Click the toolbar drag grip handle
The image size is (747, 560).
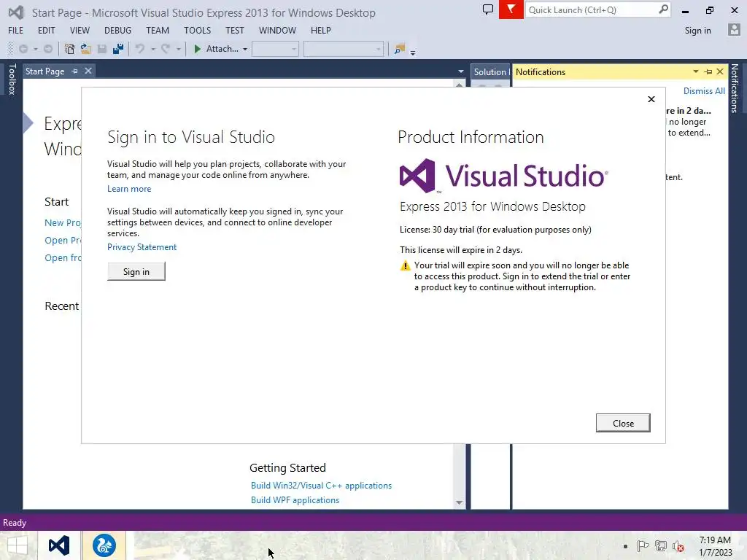[10, 49]
